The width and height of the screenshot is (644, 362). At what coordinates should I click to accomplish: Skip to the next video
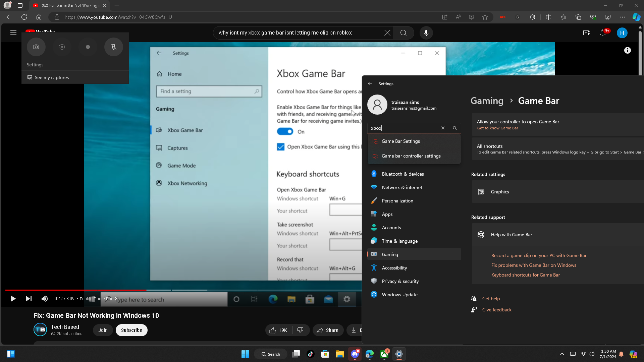coord(29,299)
